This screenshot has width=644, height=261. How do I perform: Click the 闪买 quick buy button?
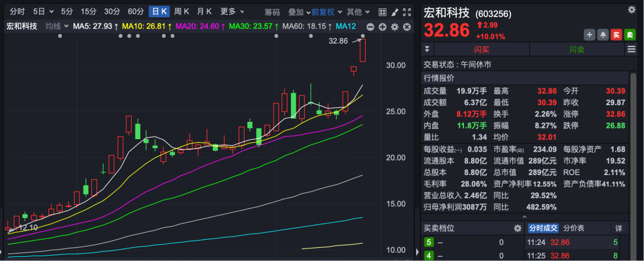tap(482, 50)
